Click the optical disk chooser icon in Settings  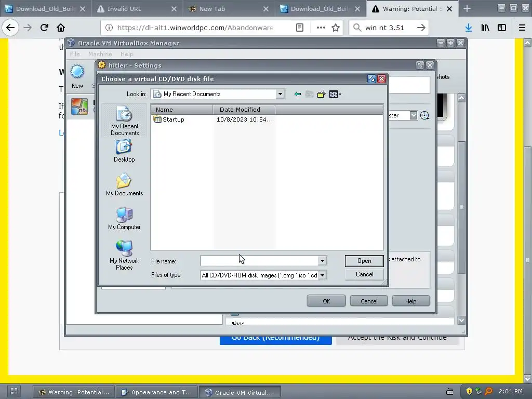pos(424,115)
